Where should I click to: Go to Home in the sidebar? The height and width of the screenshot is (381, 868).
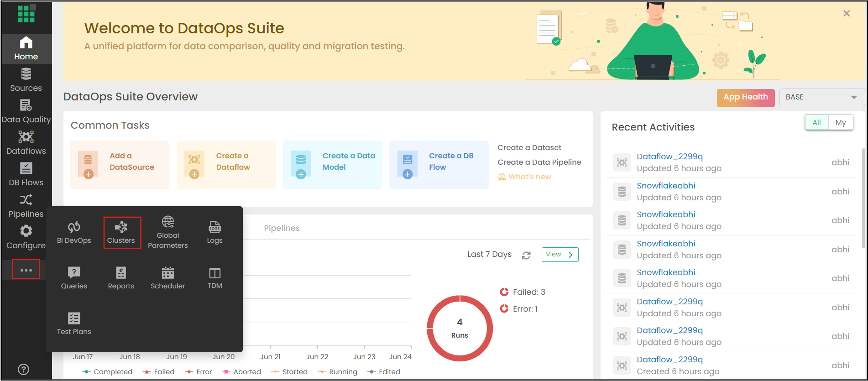[26, 49]
